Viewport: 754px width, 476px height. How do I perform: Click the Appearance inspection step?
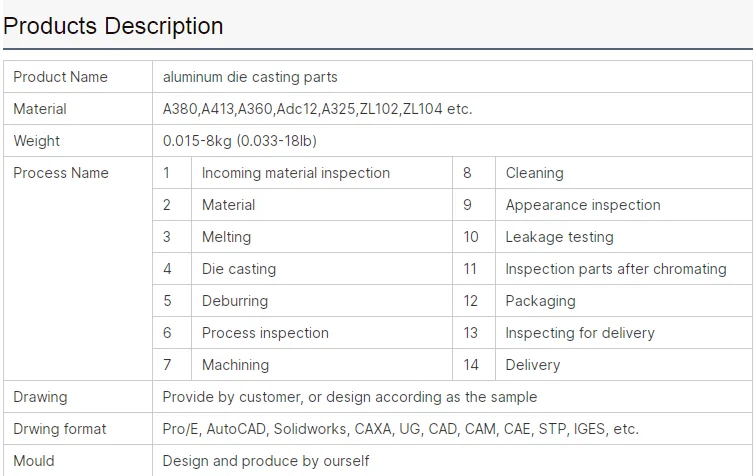pos(583,205)
